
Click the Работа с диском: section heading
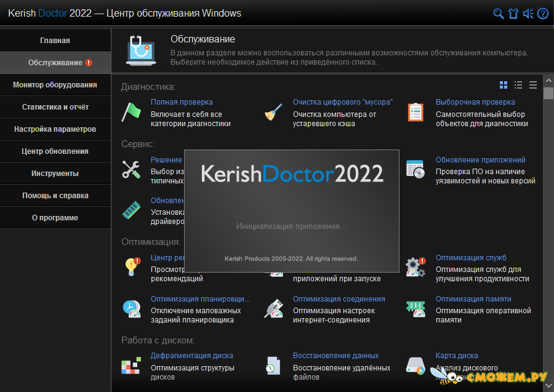point(158,340)
